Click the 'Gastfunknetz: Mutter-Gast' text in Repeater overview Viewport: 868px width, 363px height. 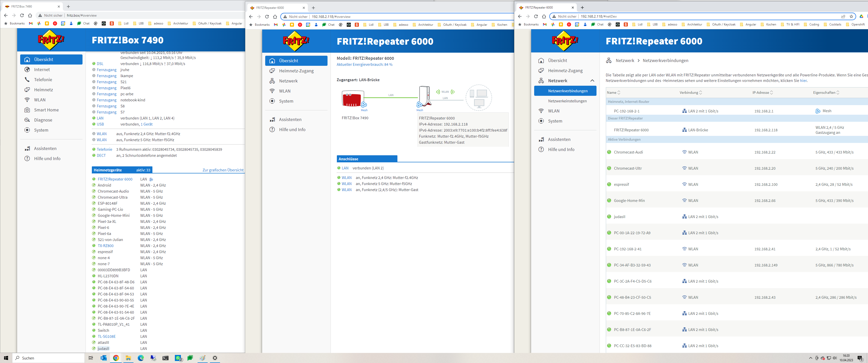441,142
